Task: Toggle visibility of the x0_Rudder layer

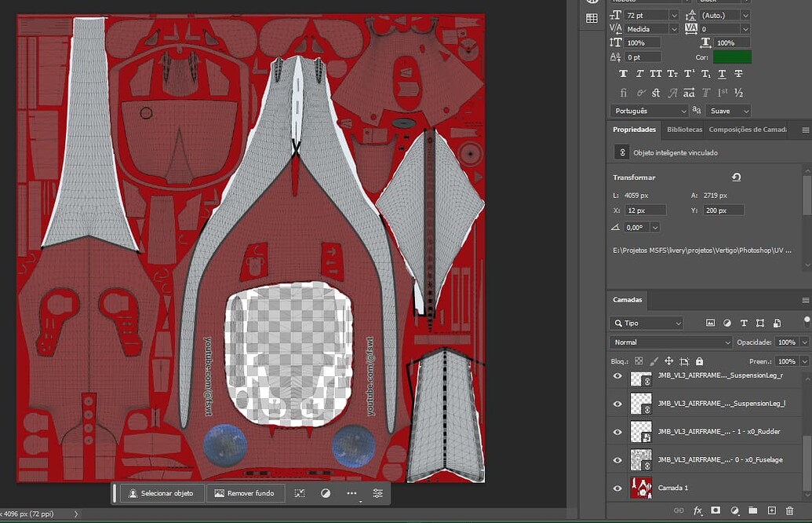Action: click(x=617, y=432)
